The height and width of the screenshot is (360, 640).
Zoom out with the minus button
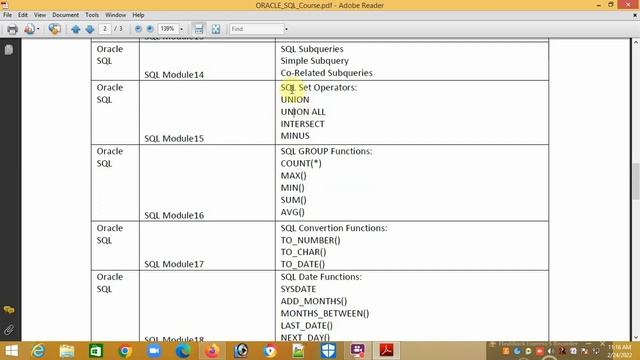[x=138, y=29]
